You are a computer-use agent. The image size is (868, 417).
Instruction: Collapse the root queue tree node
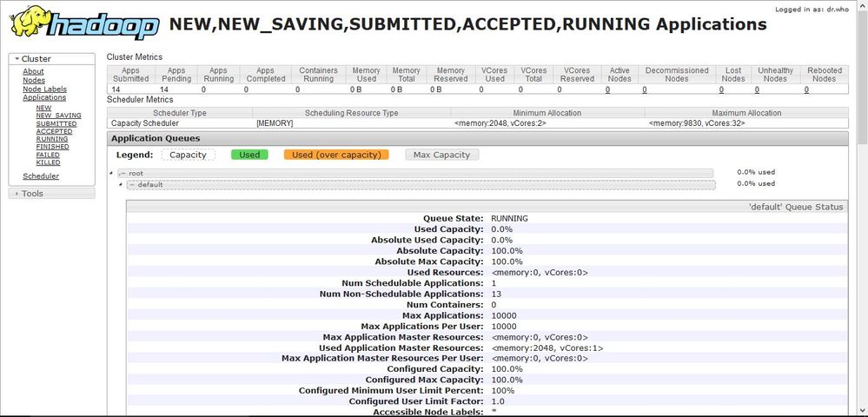click(x=111, y=174)
